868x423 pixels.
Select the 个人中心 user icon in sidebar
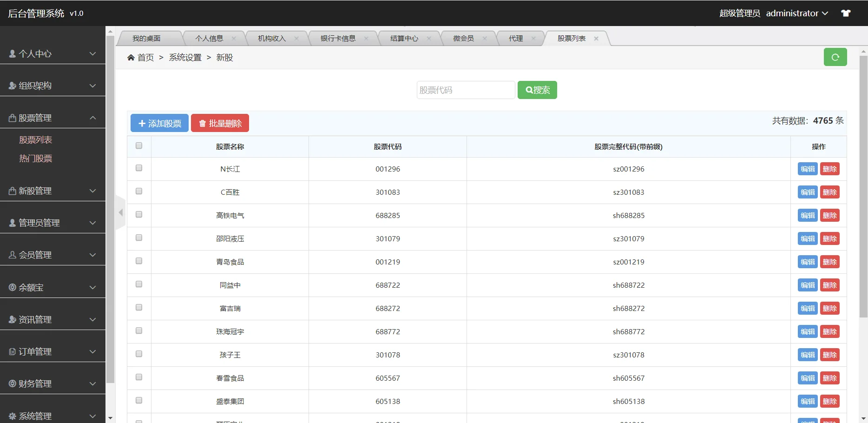tap(12, 53)
